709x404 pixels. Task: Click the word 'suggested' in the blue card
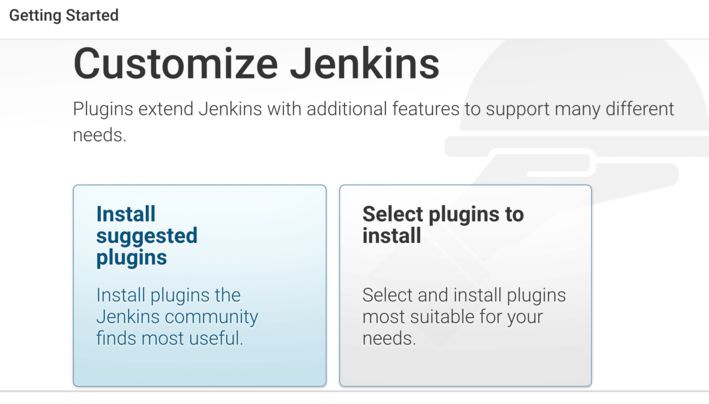tap(147, 236)
